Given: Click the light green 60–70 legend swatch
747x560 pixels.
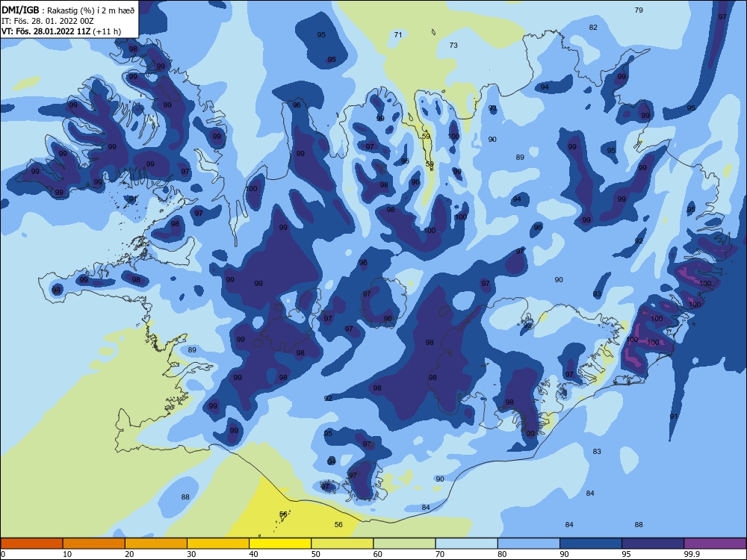Looking at the screenshot, I should click(404, 544).
